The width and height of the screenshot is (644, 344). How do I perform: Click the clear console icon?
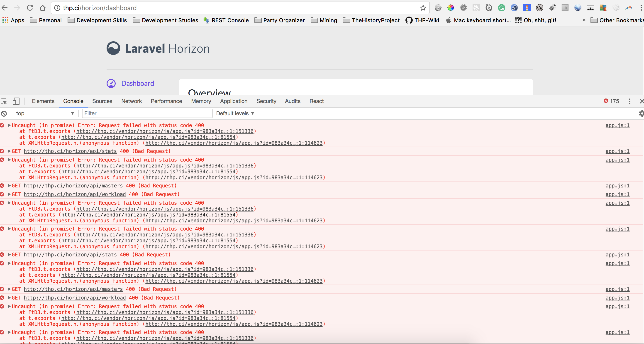[x=4, y=114]
